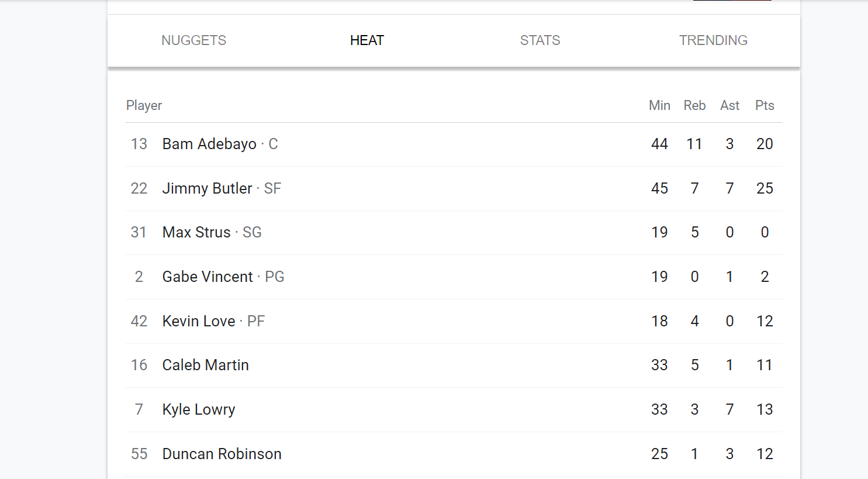The width and height of the screenshot is (868, 479).
Task: Click the Min column header
Action: coord(659,105)
